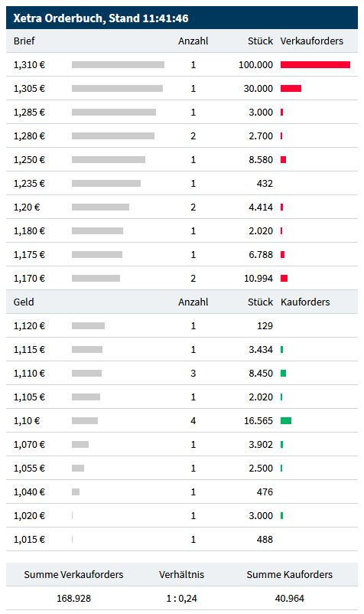Viewport: 364px width, 614px height.
Task: Select the 1,120 € bid price
Action: 29,326
